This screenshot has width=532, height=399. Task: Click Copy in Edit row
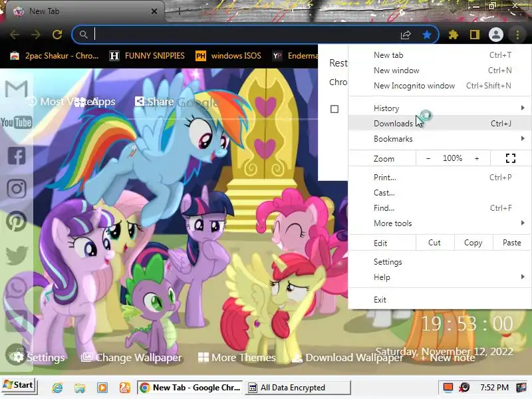[x=473, y=243]
